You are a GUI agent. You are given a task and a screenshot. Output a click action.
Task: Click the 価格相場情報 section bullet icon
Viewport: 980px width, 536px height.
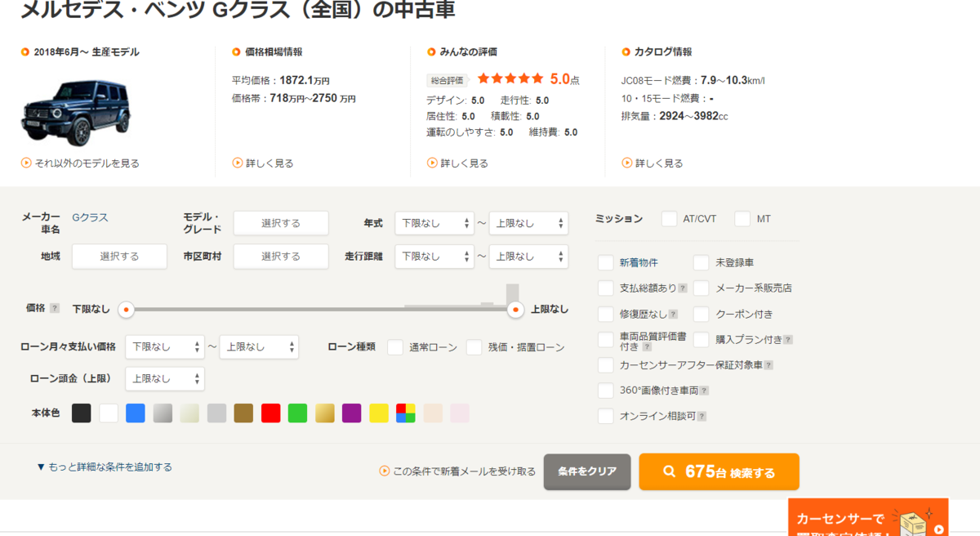point(237,52)
